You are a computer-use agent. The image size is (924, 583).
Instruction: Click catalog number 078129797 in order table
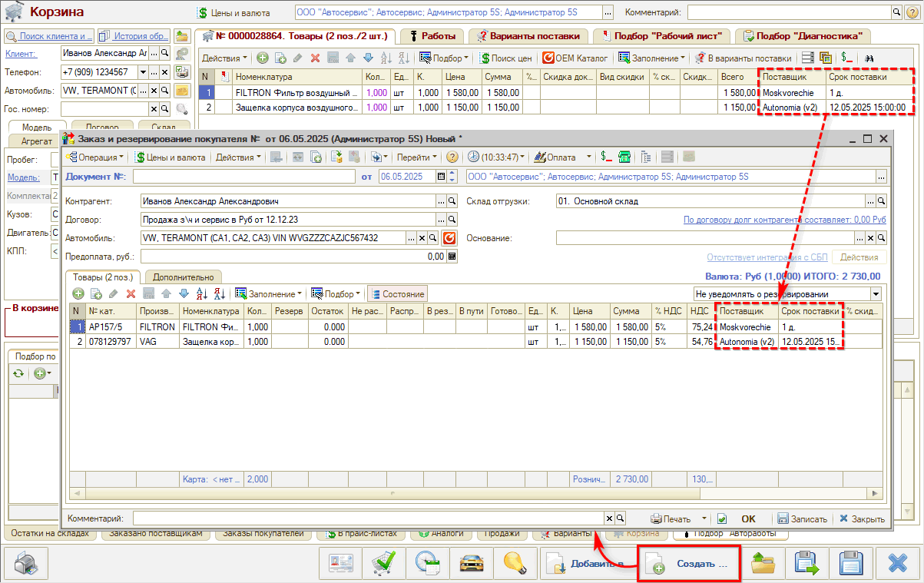tap(111, 341)
